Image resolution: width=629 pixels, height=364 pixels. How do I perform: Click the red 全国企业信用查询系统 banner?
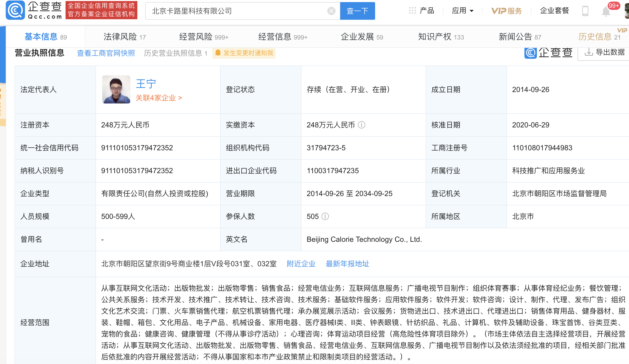(101, 10)
